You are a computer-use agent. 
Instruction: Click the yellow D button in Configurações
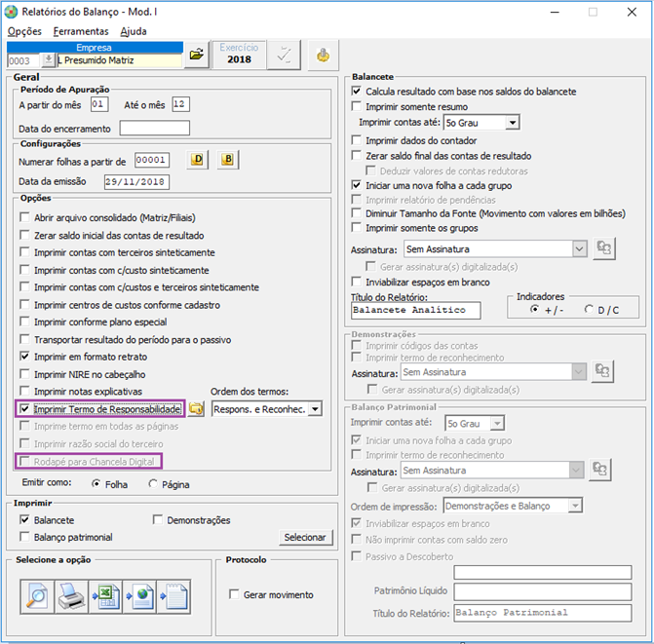pos(197,159)
